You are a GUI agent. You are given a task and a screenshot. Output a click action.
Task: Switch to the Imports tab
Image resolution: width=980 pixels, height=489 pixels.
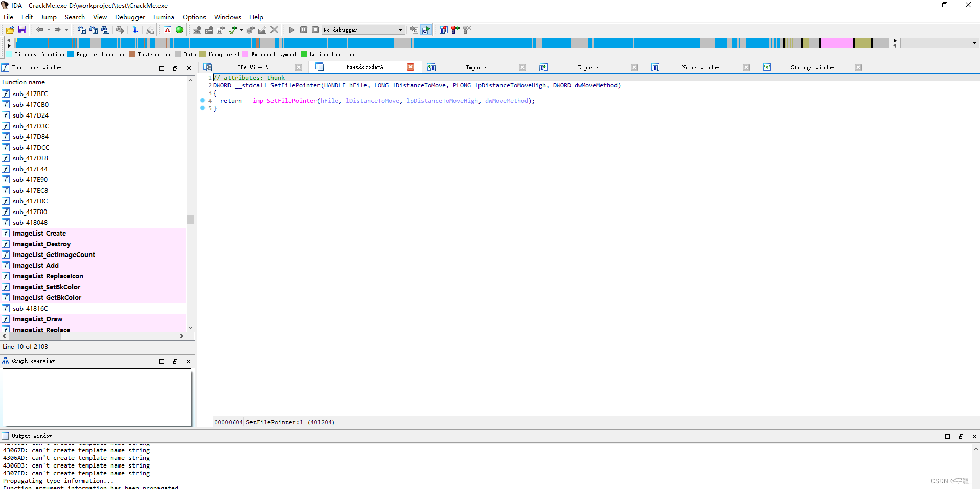pyautogui.click(x=476, y=67)
